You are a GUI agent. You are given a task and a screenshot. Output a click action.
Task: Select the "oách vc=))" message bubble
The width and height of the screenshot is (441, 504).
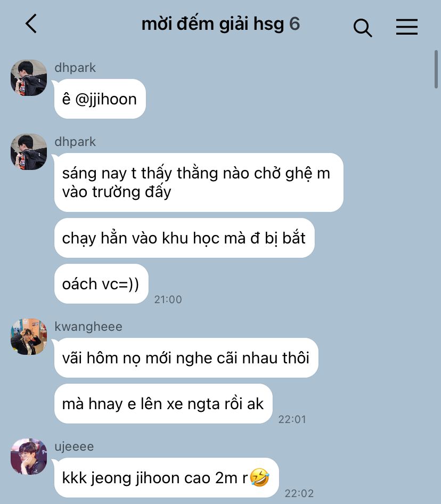tap(101, 284)
